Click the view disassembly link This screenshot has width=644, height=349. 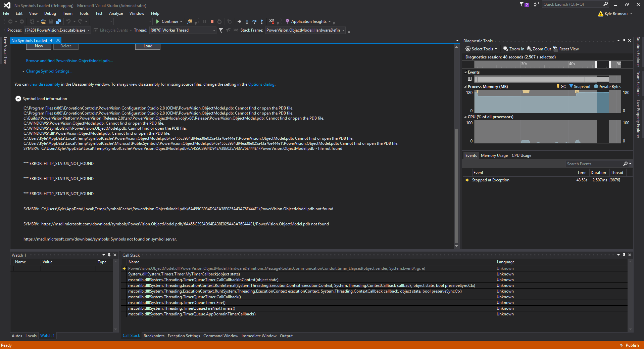(45, 84)
